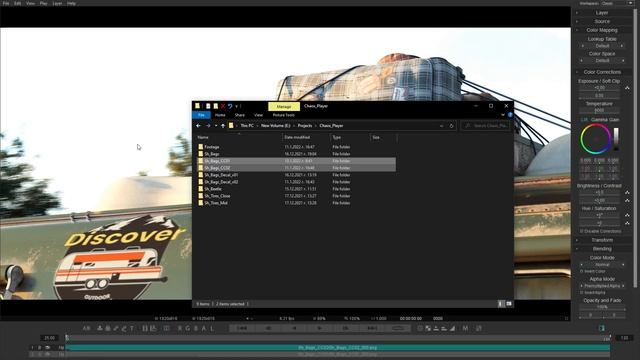Screen dimensions: 640x360
Task: Open the Color Mode Normal selector
Action: (x=602, y=264)
